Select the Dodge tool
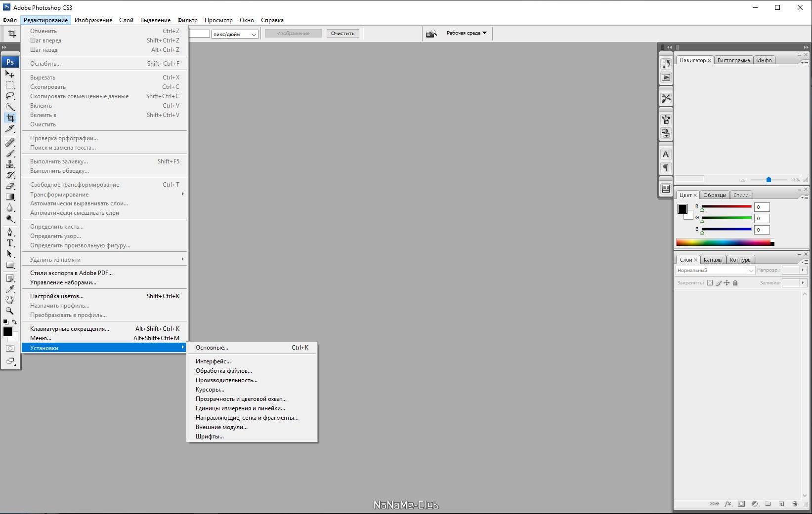This screenshot has width=812, height=514. tap(10, 219)
